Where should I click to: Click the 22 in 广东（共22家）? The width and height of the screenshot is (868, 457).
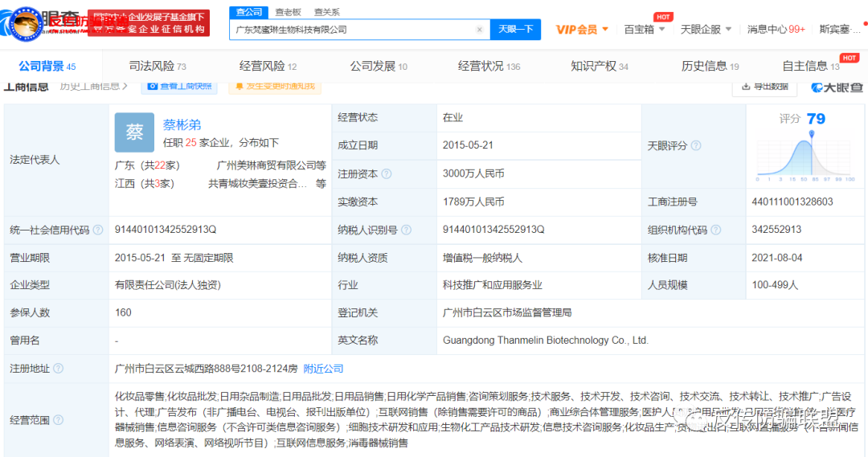(x=160, y=165)
